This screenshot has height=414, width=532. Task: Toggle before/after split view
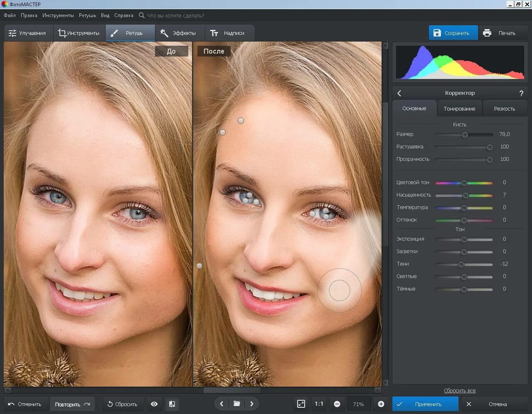[172, 404]
